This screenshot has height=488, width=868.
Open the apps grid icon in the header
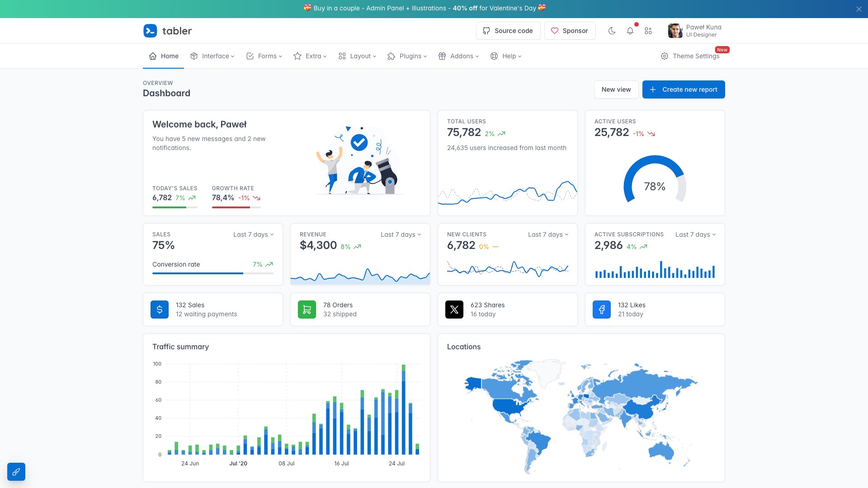(x=648, y=31)
